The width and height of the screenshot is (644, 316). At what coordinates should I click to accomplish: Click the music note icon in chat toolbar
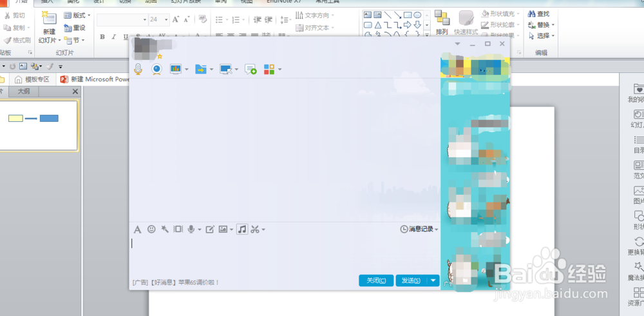(242, 229)
